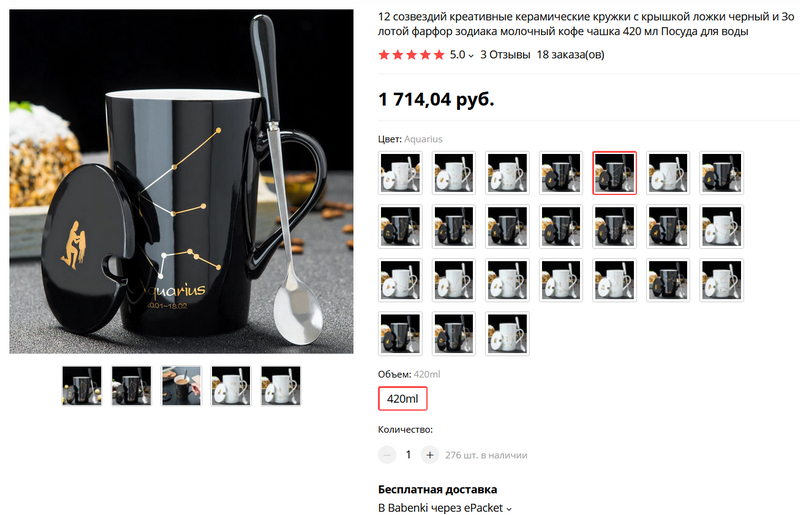Select the last gallery thumbnail under the photo
Image resolution: width=800 pixels, height=515 pixels.
[x=281, y=385]
